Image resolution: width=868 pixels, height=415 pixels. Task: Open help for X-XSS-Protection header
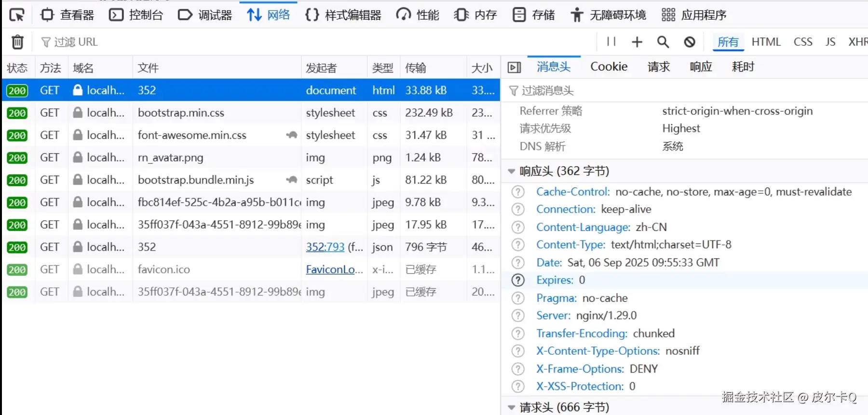click(x=518, y=387)
